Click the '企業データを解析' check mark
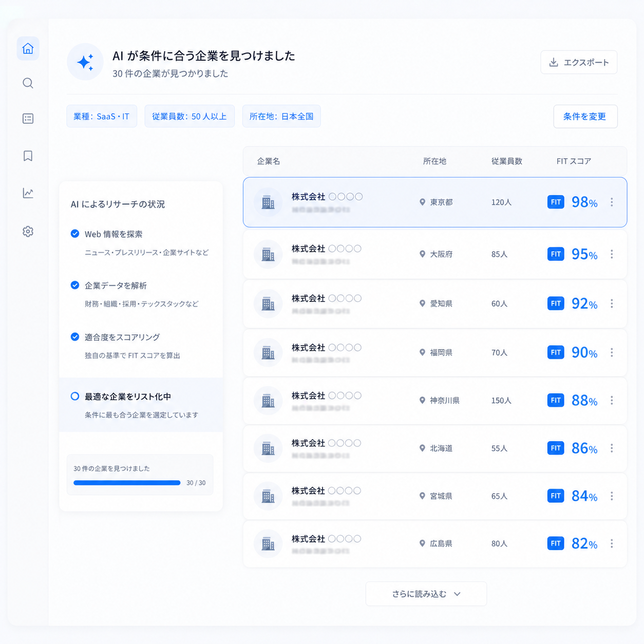The height and width of the screenshot is (644, 644). (75, 285)
